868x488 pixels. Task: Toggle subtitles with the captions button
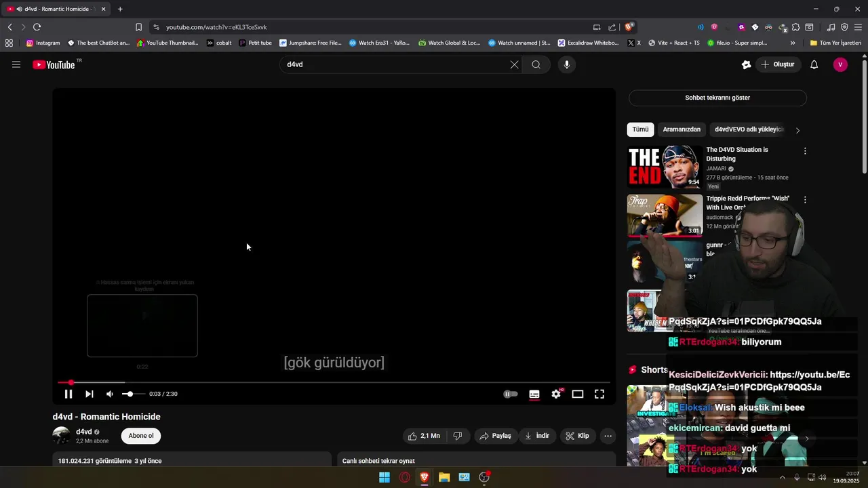click(534, 394)
